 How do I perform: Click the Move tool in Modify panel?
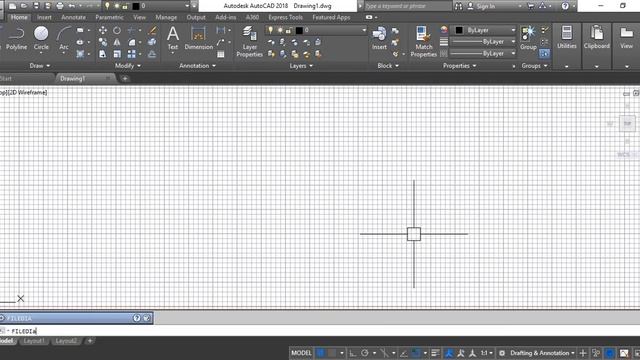[x=102, y=30]
